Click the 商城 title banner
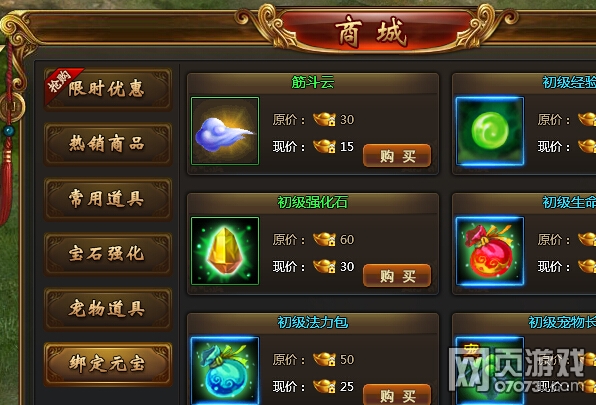This screenshot has height=405, width=596. (x=373, y=32)
